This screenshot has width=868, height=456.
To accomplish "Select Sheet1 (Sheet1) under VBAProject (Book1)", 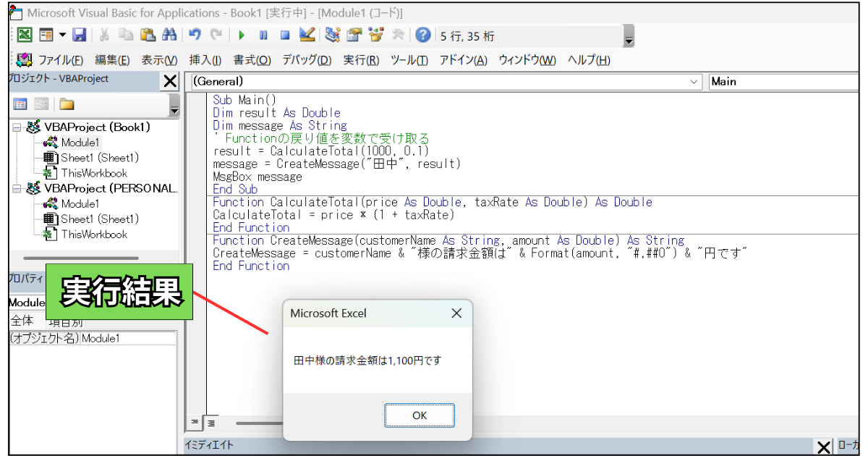I will click(x=100, y=158).
